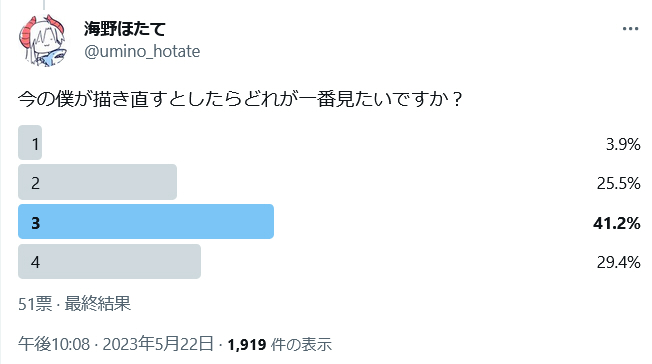Click the 件の表示 views label
Screen dimensions: 652x364
(x=301, y=344)
